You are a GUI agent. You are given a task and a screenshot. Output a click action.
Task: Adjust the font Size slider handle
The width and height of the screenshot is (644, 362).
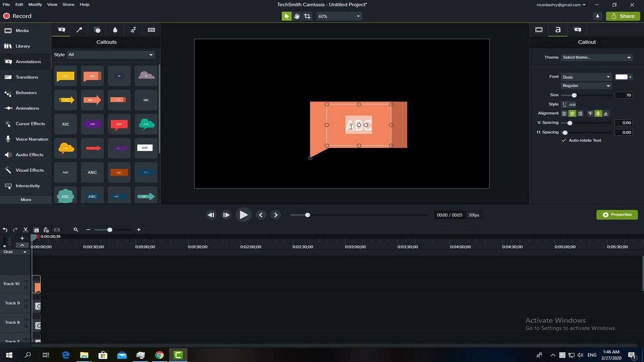pos(574,95)
